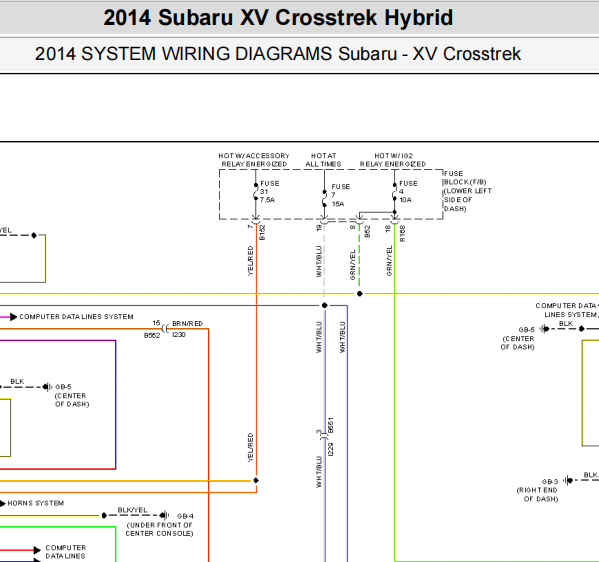
Task: Click the splice dot joining the WHT/BLU wires
Action: (x=324, y=305)
